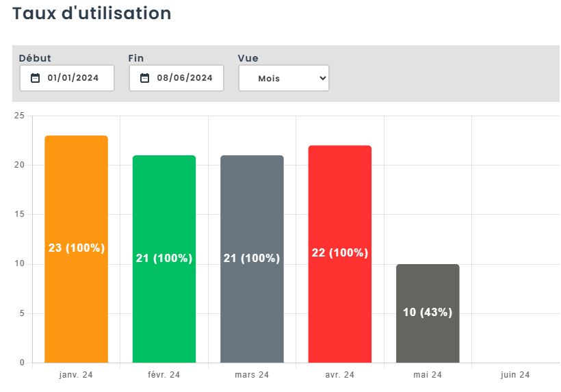Click the "juin 24" axis label

[x=515, y=375]
